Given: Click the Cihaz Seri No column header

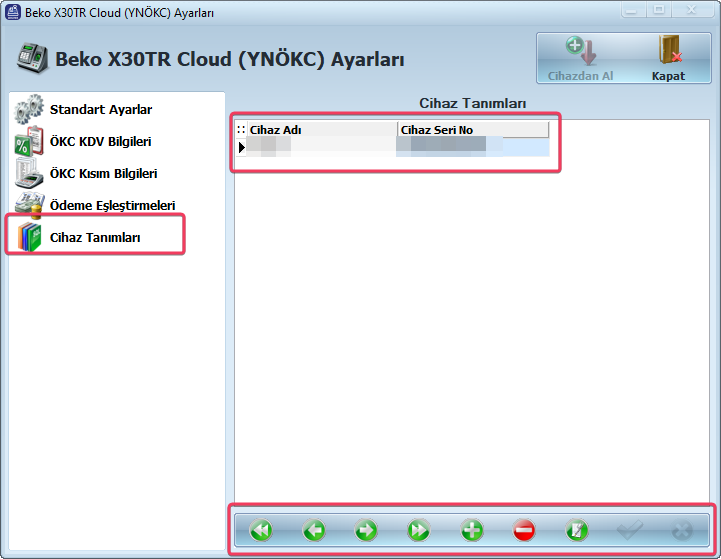Looking at the screenshot, I should 472,130.
